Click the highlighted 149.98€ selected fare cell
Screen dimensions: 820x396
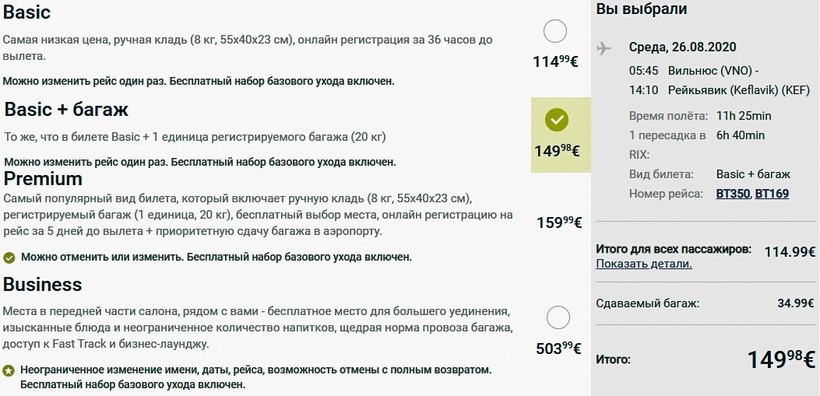click(x=561, y=135)
